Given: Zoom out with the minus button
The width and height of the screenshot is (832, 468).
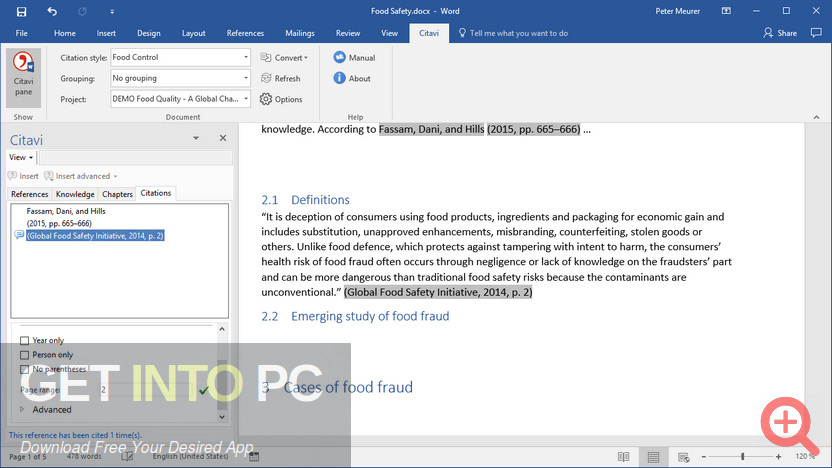Looking at the screenshot, I should (704, 456).
